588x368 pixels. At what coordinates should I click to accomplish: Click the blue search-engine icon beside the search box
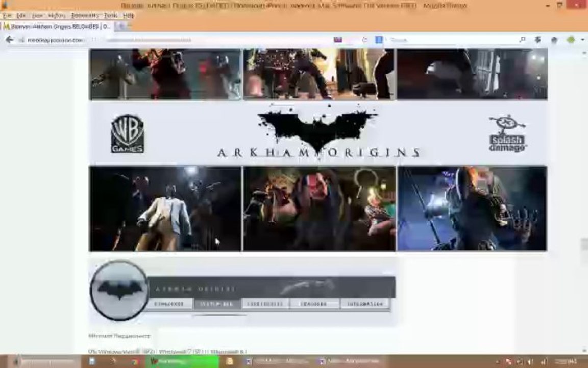[379, 40]
